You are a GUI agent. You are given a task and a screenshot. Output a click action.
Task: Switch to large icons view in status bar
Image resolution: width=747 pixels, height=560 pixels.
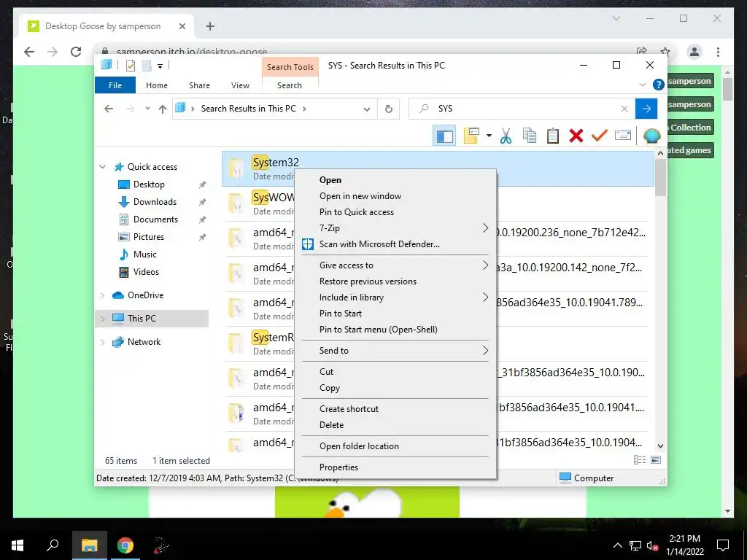tap(656, 460)
